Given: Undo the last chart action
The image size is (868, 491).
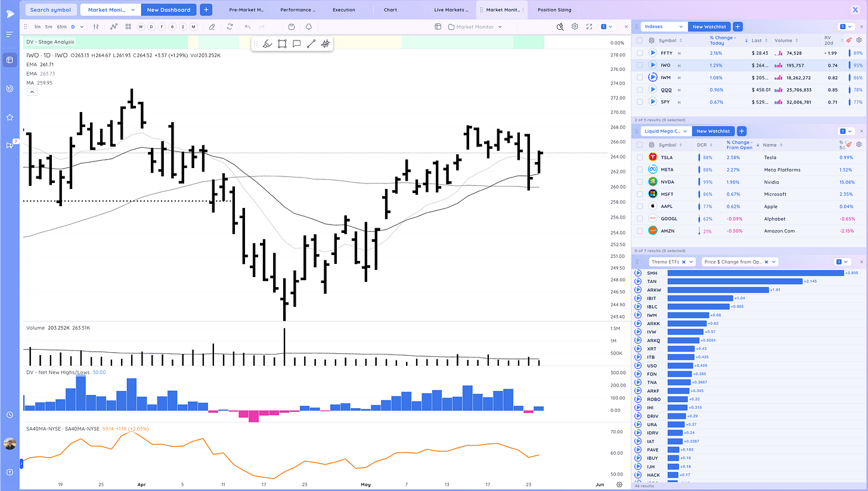Looking at the screenshot, I should pyautogui.click(x=247, y=27).
